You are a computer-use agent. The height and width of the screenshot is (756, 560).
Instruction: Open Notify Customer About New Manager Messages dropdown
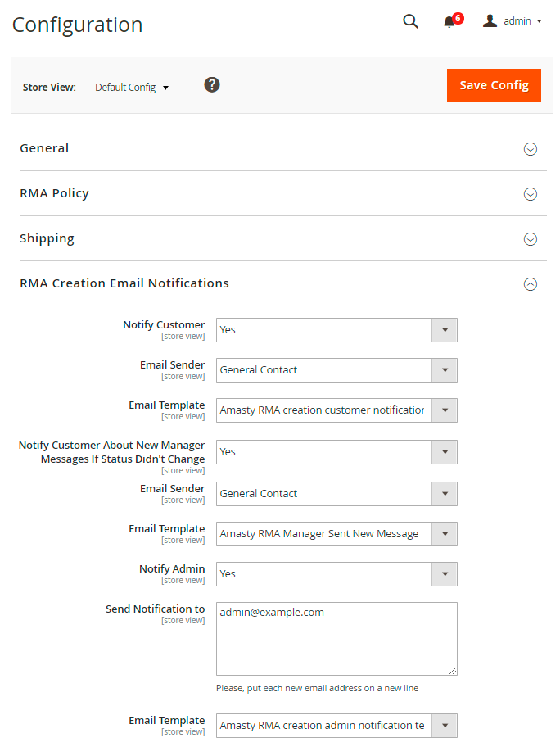click(336, 452)
